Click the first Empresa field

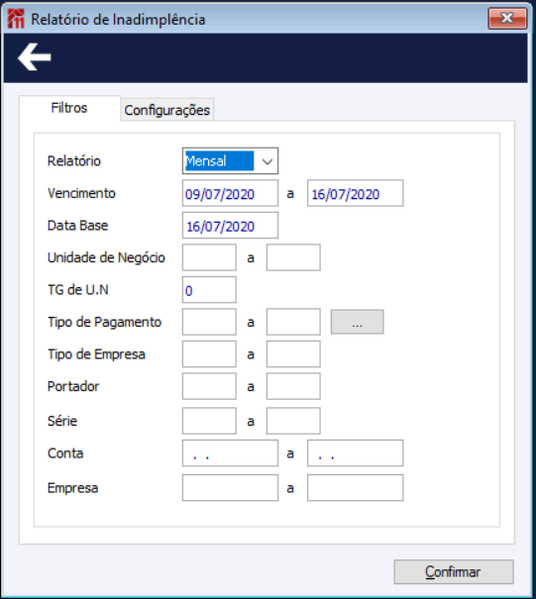click(x=230, y=487)
